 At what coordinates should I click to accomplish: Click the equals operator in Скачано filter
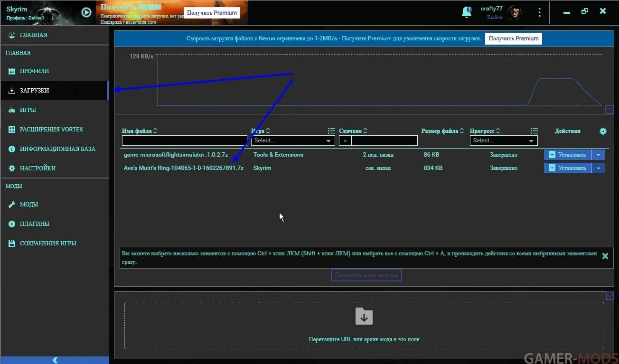click(x=345, y=140)
